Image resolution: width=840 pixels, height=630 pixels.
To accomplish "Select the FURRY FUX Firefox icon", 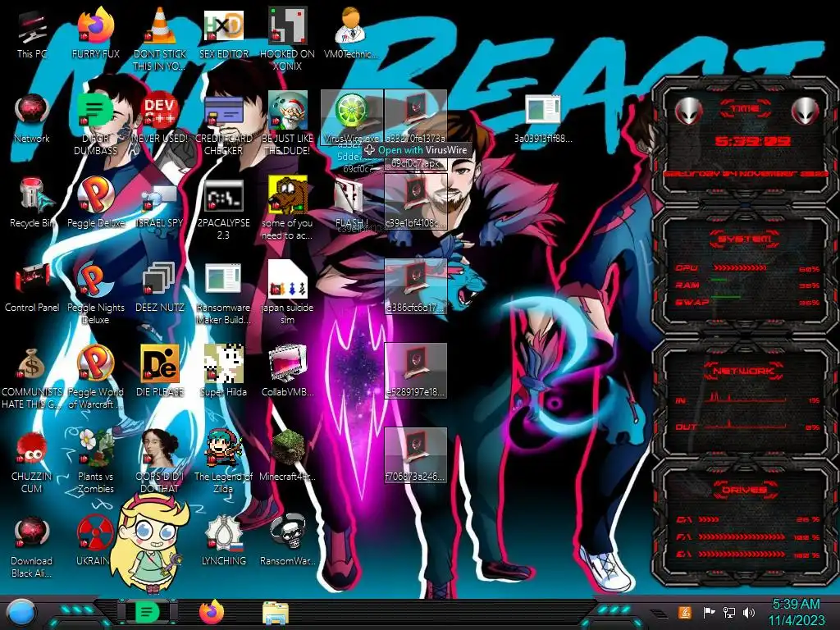I will (95, 33).
